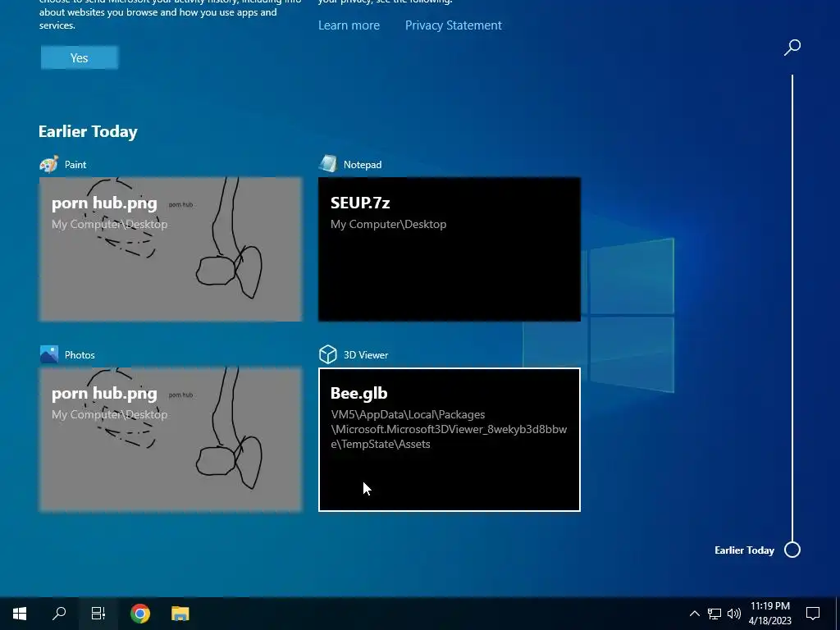Click the Paint label text

(75, 164)
